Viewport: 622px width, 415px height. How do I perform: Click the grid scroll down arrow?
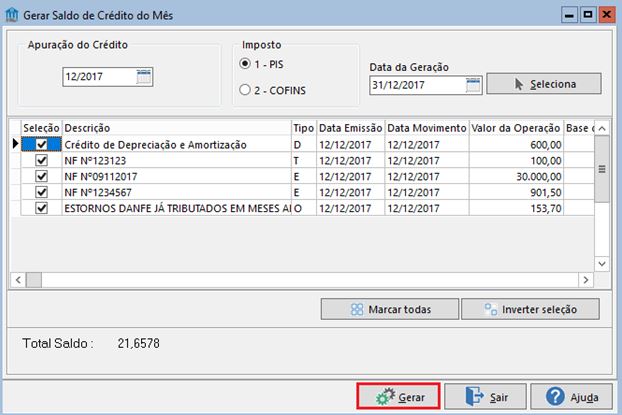coord(602,264)
